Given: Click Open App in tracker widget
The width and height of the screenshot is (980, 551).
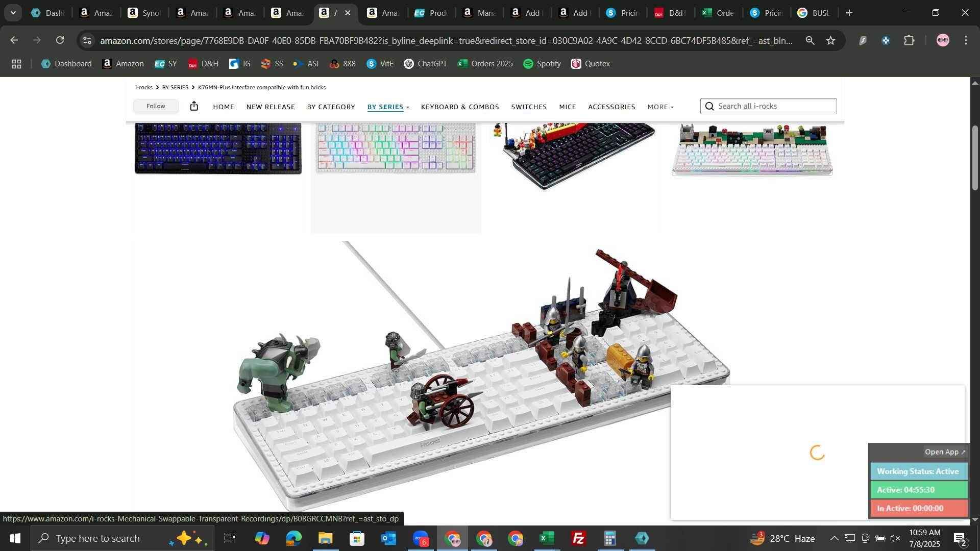Looking at the screenshot, I should (x=945, y=452).
